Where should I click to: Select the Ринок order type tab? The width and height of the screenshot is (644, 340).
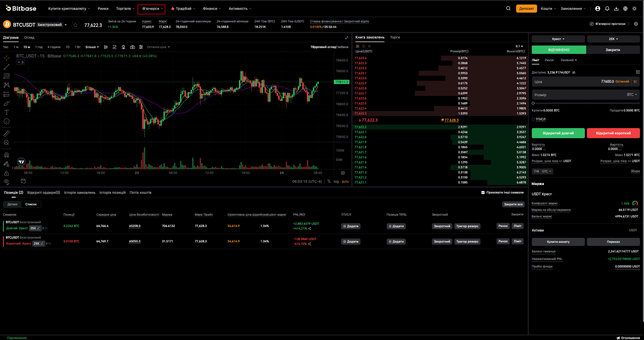tap(549, 60)
